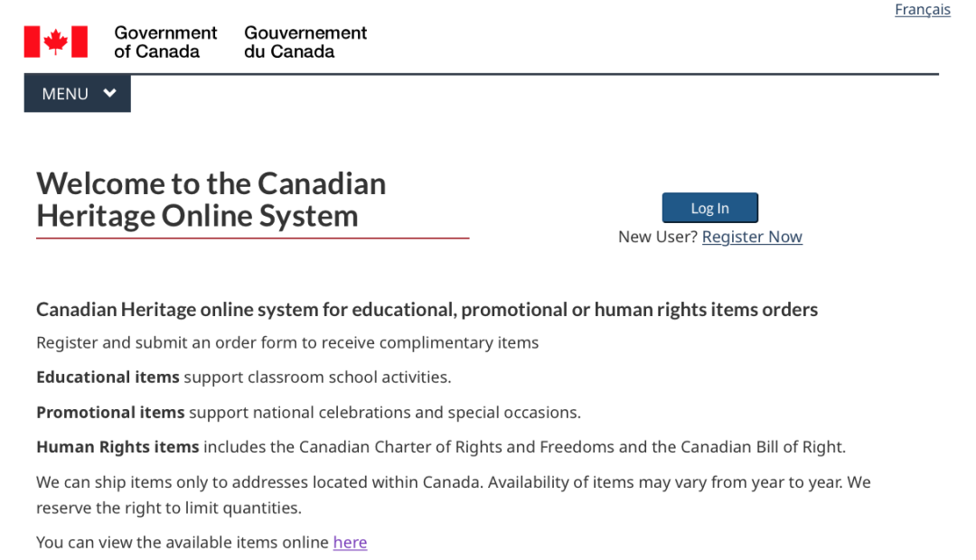976x560 pixels.
Task: Select the bold 'Educational items' text
Action: (x=108, y=377)
